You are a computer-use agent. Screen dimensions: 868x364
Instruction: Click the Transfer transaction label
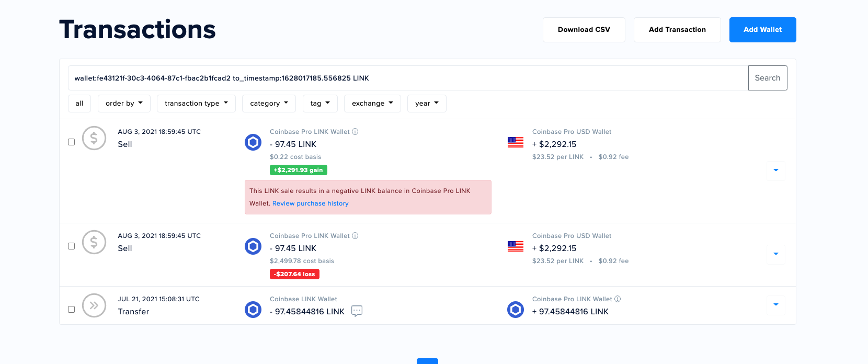tap(133, 312)
